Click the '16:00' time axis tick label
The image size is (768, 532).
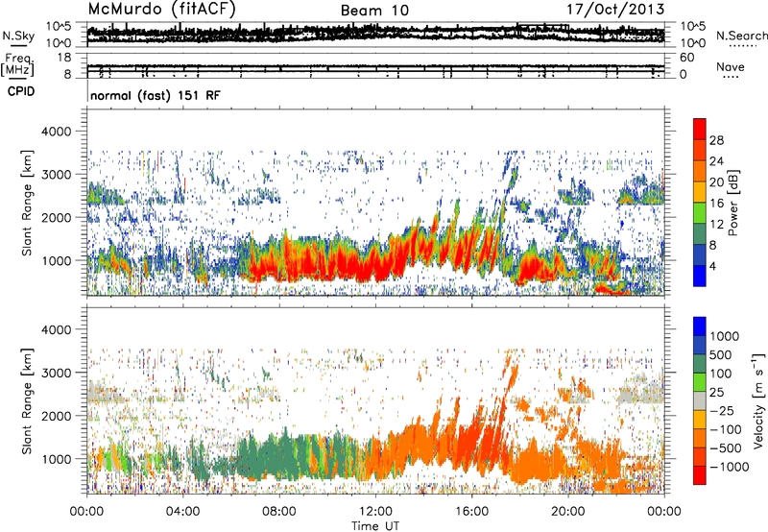(471, 511)
